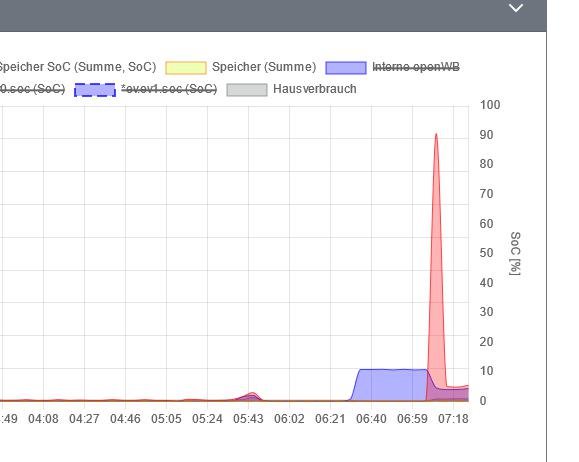This screenshot has width=579, height=462.
Task: Click the dashed blue ev.ev1.soc legend swatch
Action: point(95,90)
